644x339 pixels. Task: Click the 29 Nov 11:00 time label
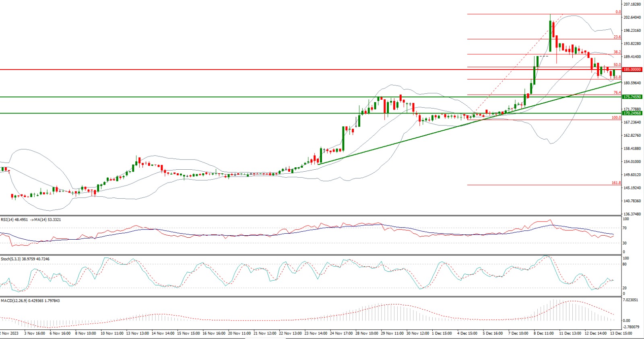(392, 333)
